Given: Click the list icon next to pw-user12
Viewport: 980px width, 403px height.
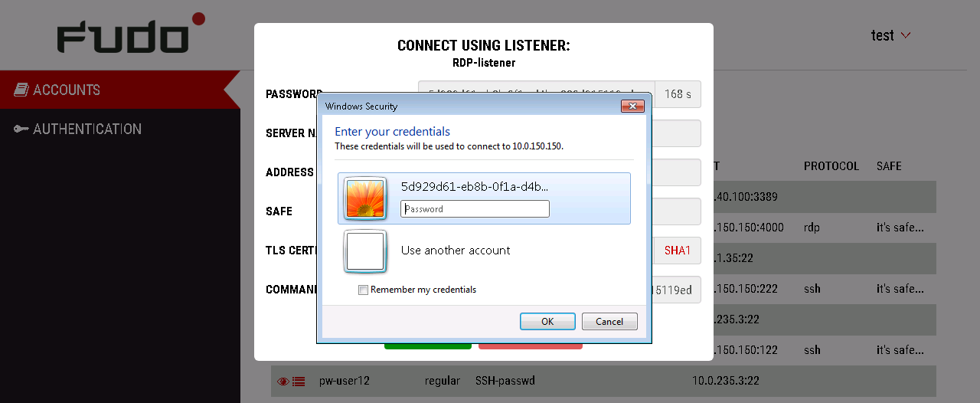Looking at the screenshot, I should tap(299, 381).
